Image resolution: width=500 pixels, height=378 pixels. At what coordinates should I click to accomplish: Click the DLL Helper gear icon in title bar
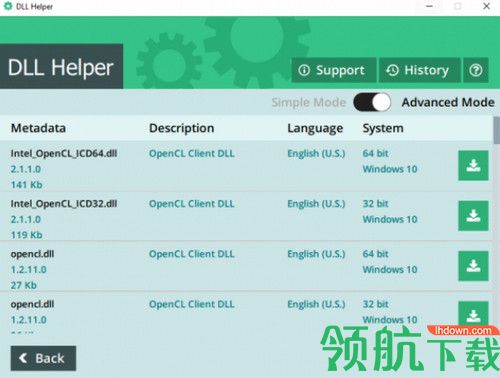8,6
